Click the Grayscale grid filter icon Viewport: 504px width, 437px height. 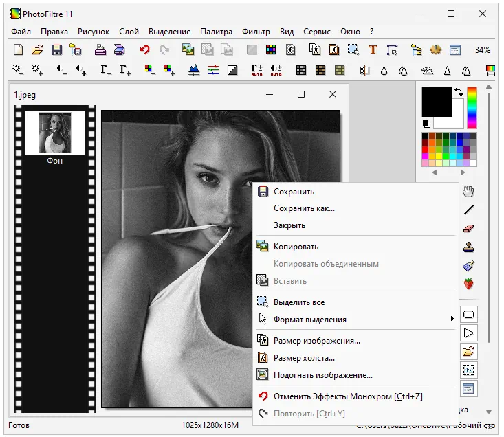301,69
